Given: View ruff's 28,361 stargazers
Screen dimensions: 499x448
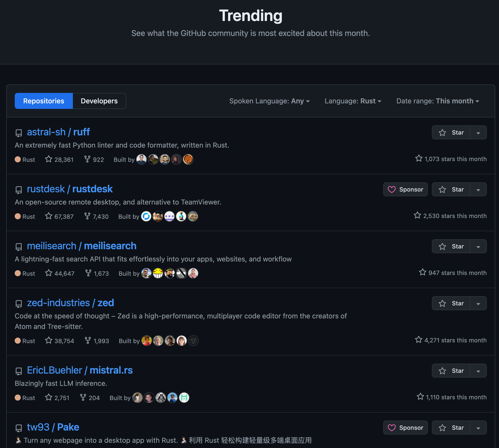Looking at the screenshot, I should coord(59,159).
